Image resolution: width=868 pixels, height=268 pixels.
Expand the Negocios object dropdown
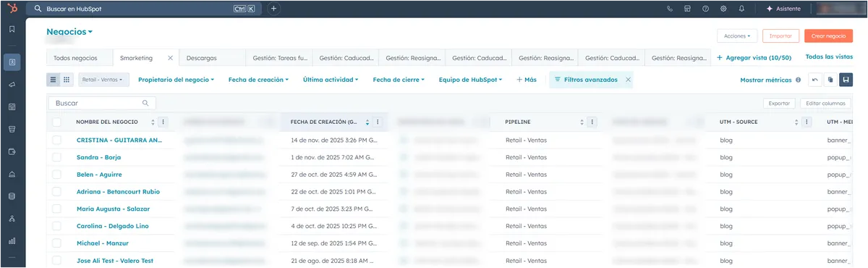coord(69,32)
